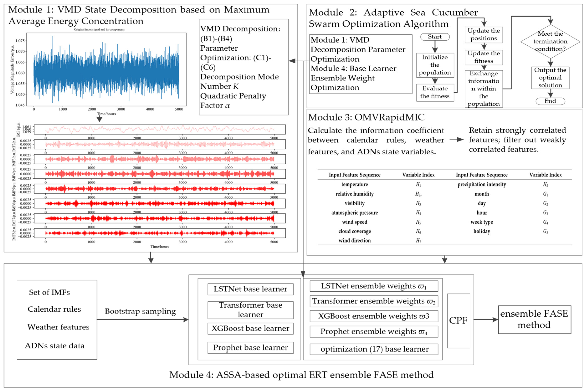Click 'Evaluate the fitness' box
Image resolution: width=586 pixels, height=392 pixels.
(435, 92)
